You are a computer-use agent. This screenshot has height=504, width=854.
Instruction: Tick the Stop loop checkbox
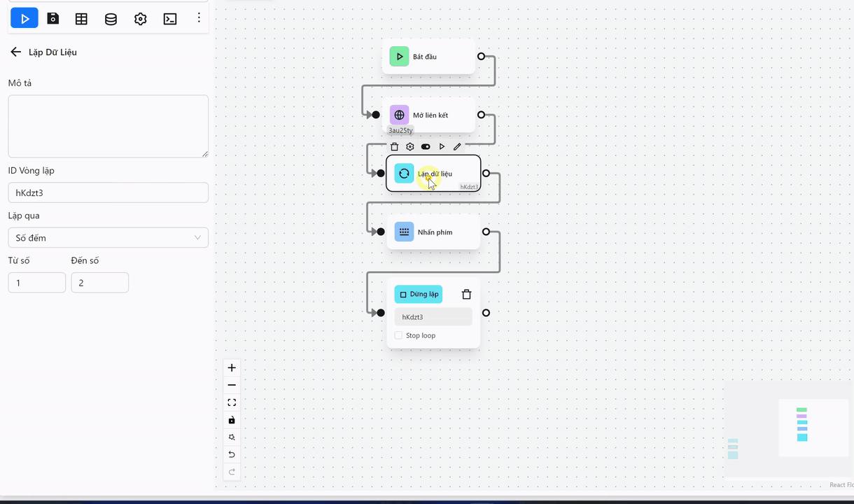tap(398, 335)
